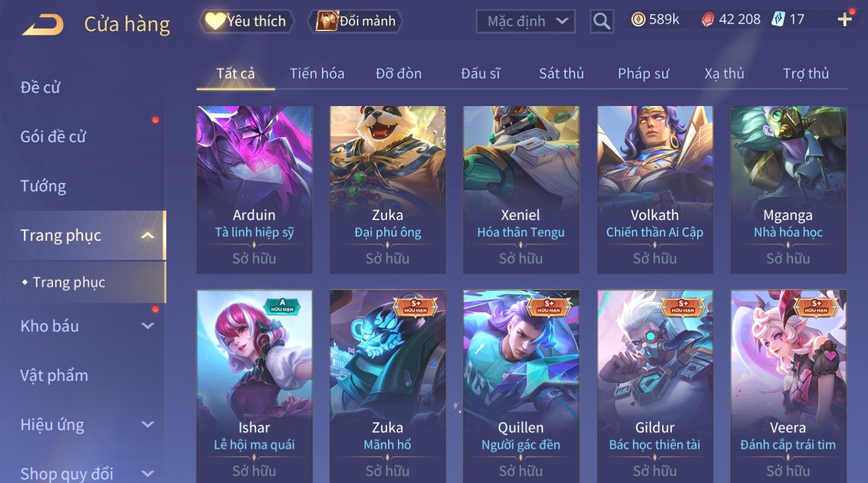Select Veera Đánh cắp trái tim skin card
868x483 pixels.
[788, 386]
